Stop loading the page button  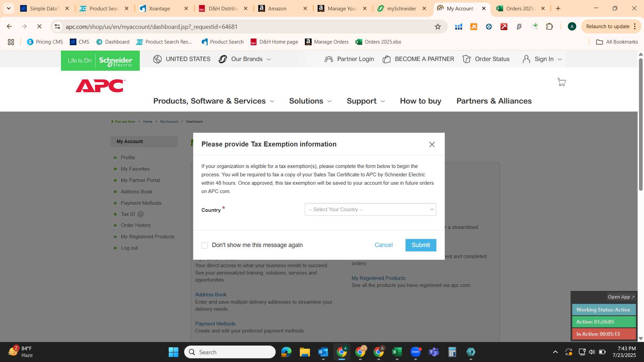tap(39, 26)
